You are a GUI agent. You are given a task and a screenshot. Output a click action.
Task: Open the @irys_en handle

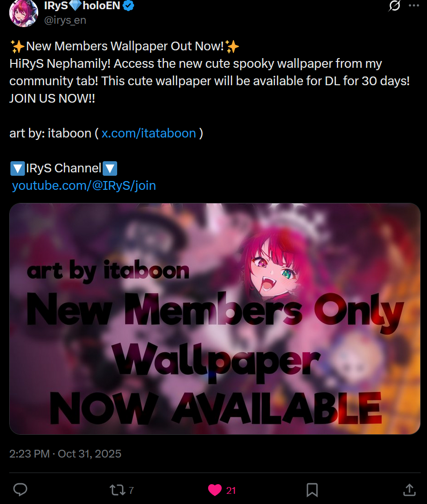click(x=65, y=20)
